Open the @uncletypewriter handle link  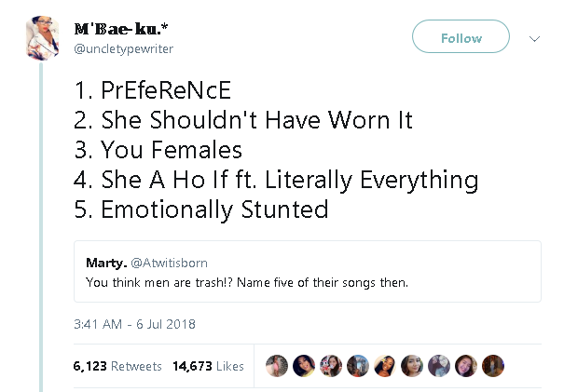point(122,47)
